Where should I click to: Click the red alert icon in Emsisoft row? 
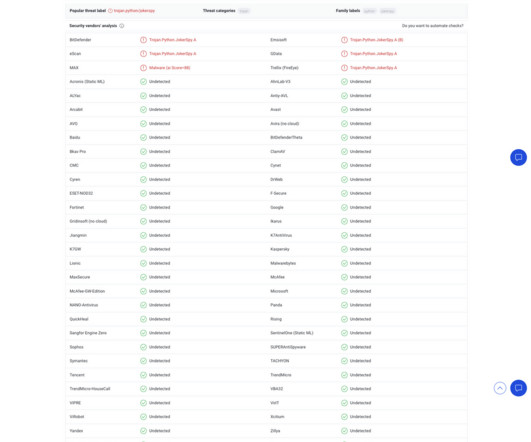click(344, 40)
